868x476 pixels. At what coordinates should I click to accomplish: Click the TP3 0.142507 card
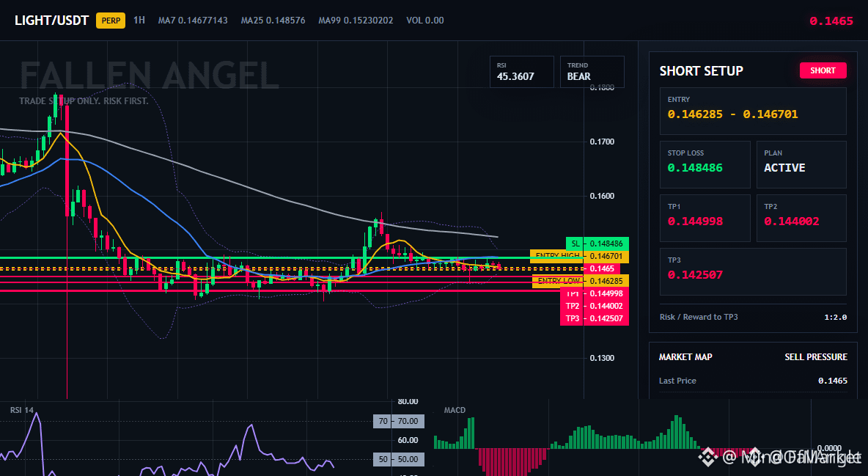(x=753, y=271)
